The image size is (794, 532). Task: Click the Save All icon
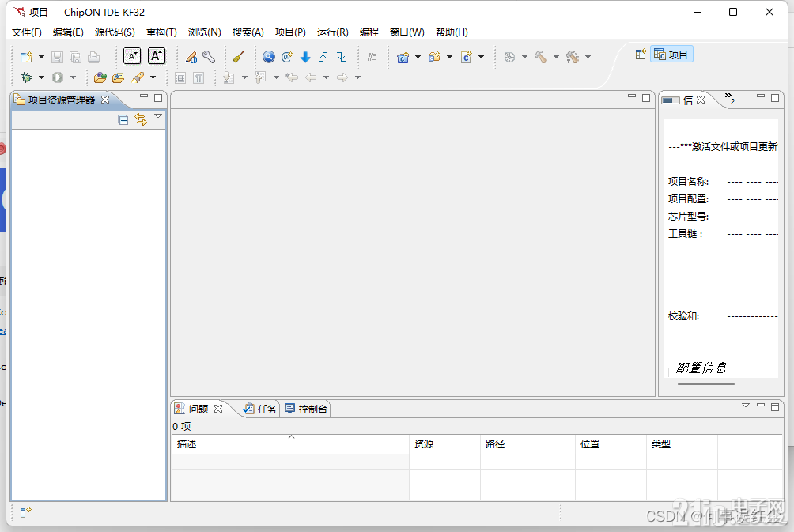tap(75, 57)
